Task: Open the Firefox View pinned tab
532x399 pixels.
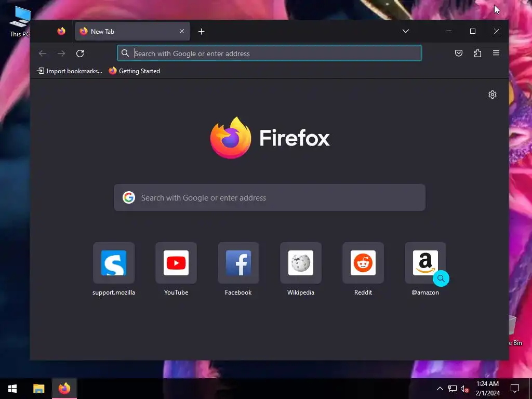Action: click(61, 31)
